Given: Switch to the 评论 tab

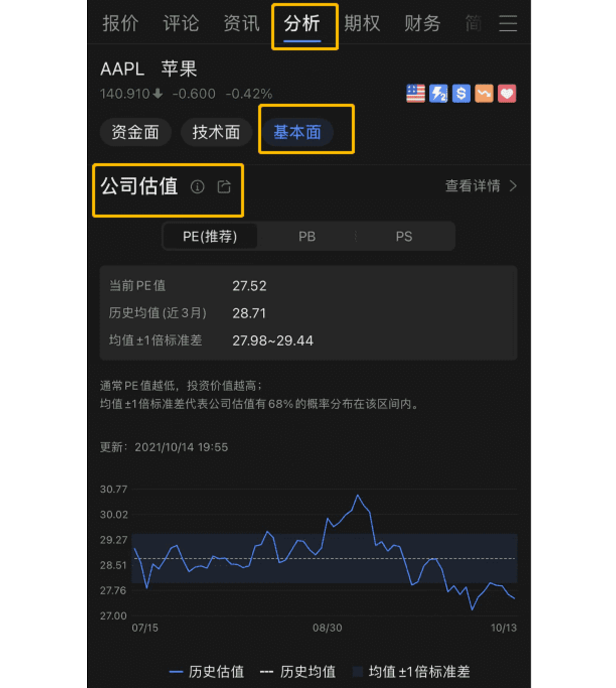Looking at the screenshot, I should pyautogui.click(x=181, y=23).
